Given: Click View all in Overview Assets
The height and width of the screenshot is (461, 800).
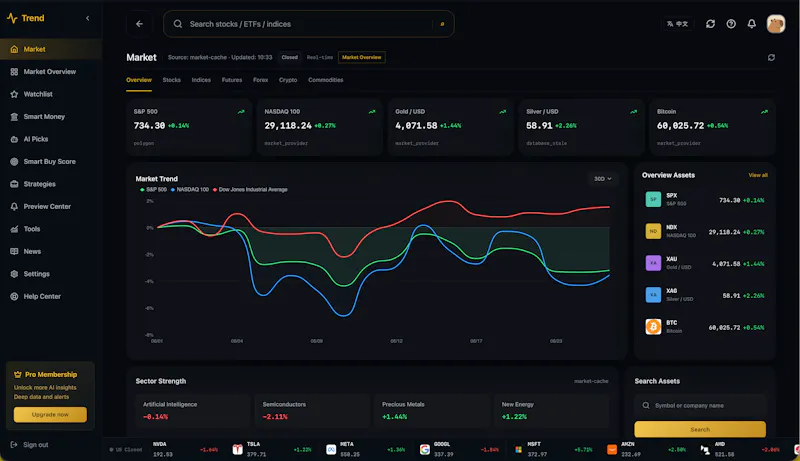Looking at the screenshot, I should click(x=758, y=175).
